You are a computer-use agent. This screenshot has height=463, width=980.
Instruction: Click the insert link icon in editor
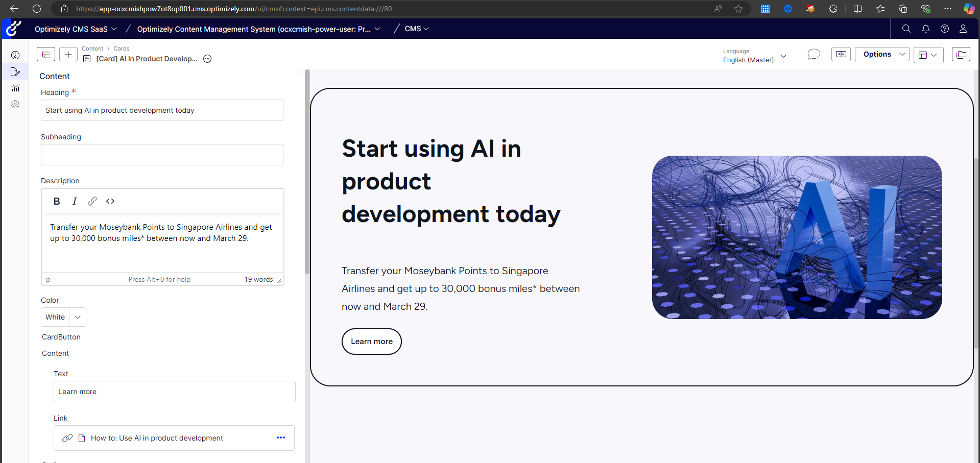pyautogui.click(x=92, y=201)
